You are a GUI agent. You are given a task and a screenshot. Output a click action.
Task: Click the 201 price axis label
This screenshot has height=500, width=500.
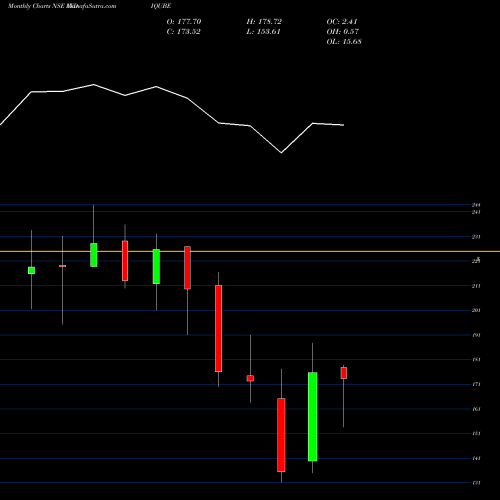click(476, 311)
